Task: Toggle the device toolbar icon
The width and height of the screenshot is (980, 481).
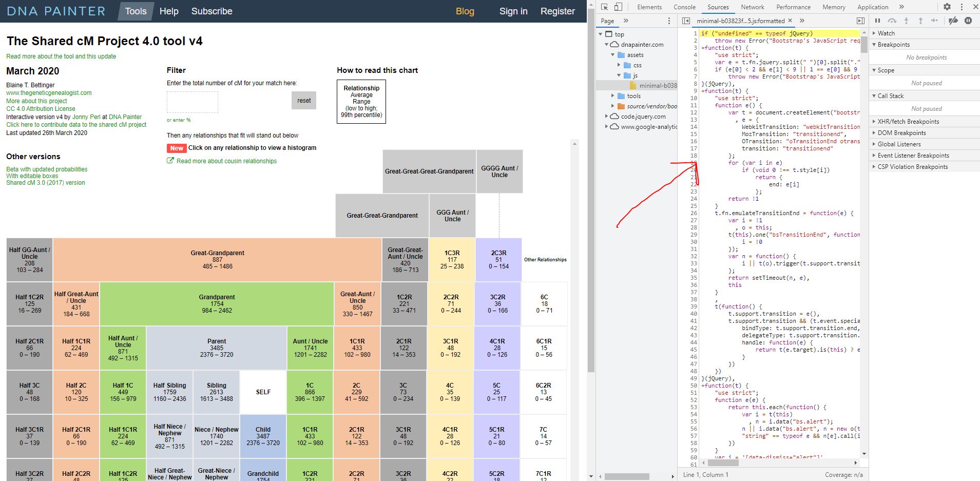Action: point(618,7)
